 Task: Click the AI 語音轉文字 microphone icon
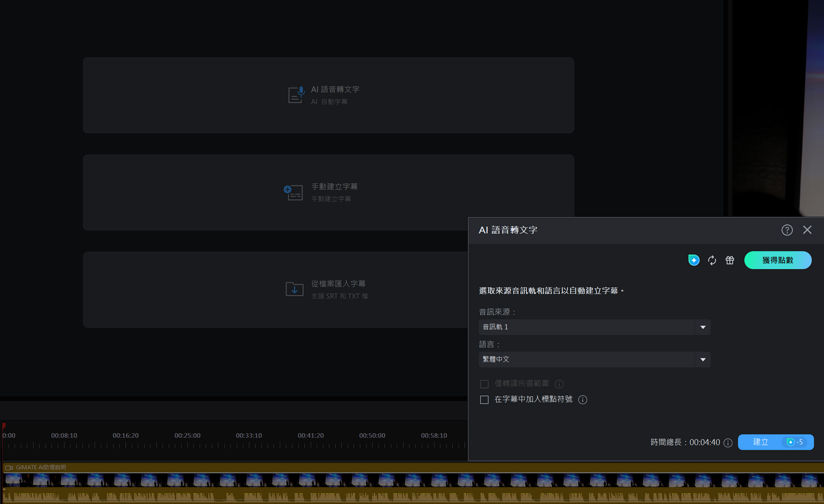(x=296, y=95)
